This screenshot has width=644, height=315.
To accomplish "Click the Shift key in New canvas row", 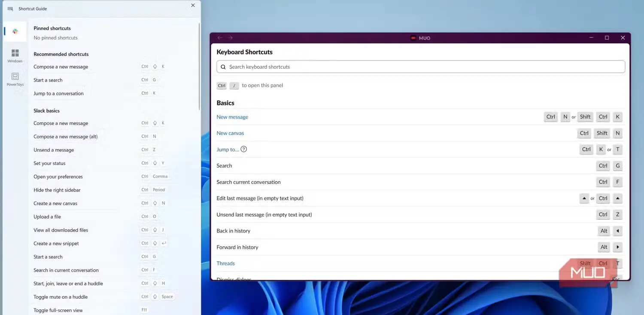I will point(602,133).
